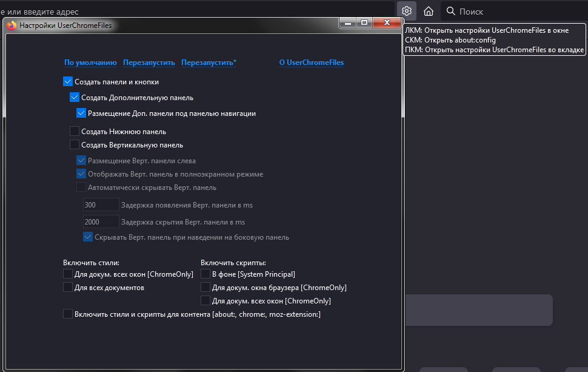Close the UserChromeFiles settings window
Image resolution: width=588 pixels, height=372 pixels.
pyautogui.click(x=387, y=23)
